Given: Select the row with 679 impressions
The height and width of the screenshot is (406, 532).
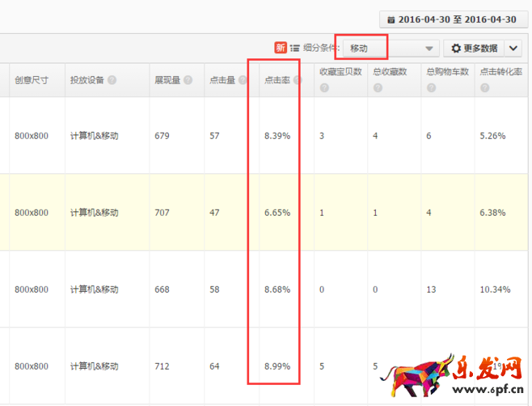Looking at the screenshot, I should 162,136.
